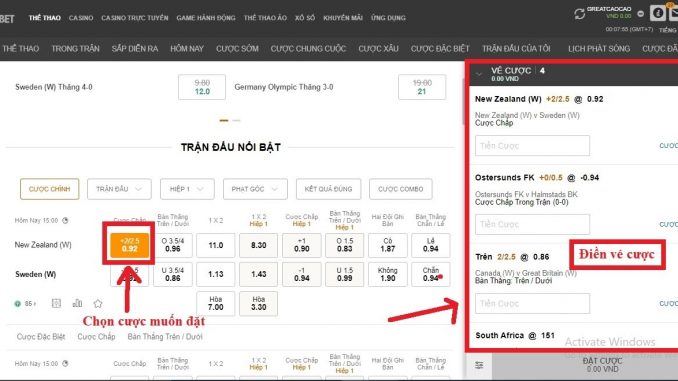Click stake field for Ostersunds FK bet
This screenshot has height=381, width=678.
pos(532,224)
